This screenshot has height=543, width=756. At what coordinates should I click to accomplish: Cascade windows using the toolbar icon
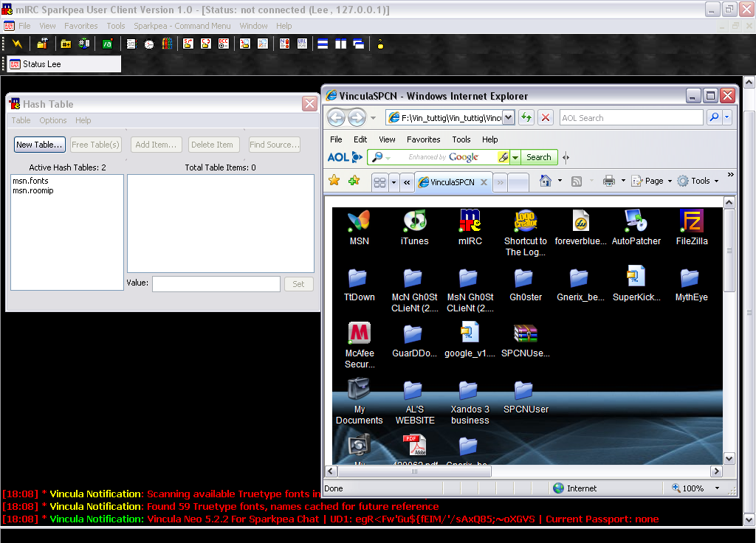tap(359, 44)
